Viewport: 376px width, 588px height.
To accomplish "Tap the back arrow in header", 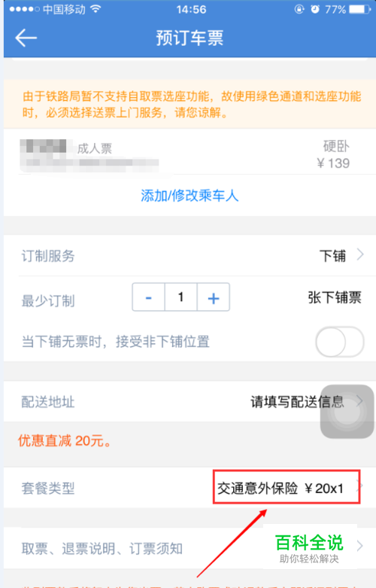I will (26, 38).
